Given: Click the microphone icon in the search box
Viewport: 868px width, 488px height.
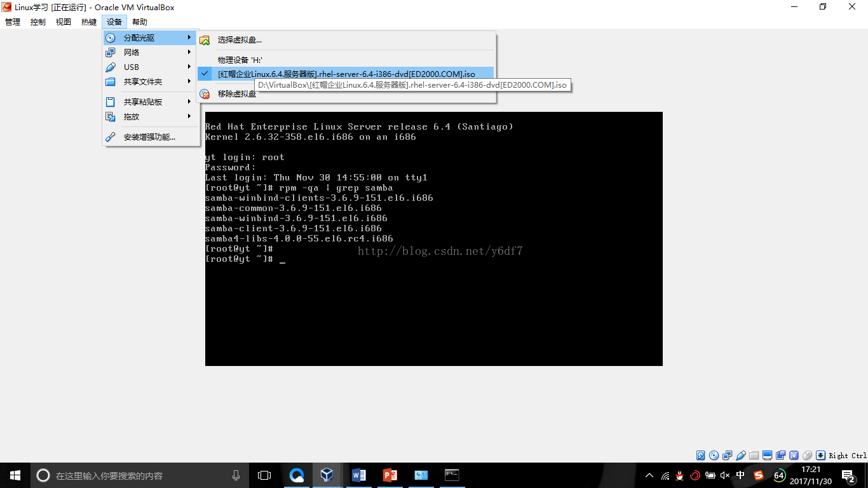Looking at the screenshot, I should click(x=236, y=475).
